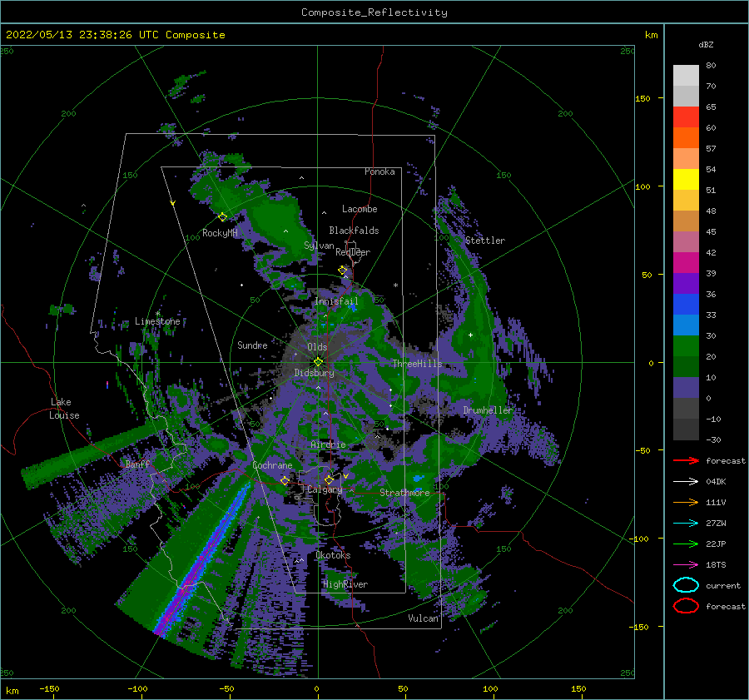The height and width of the screenshot is (700, 749).
Task: Click the ThreeHills town label
Action: click(x=417, y=364)
